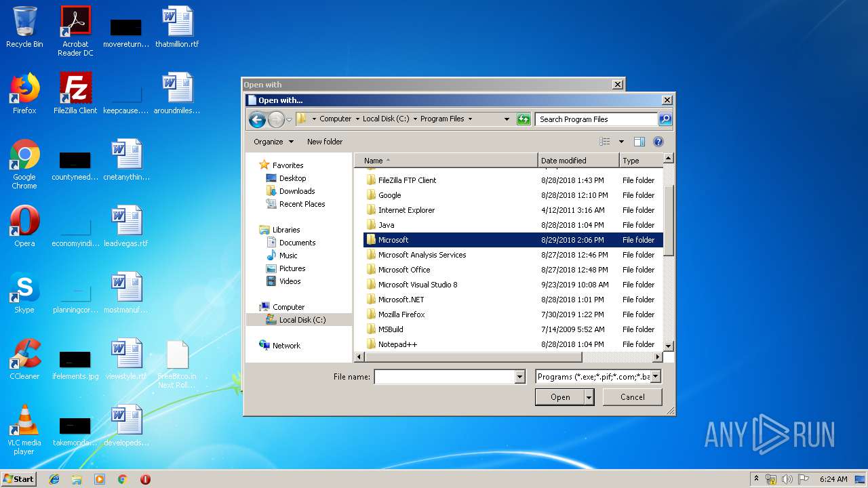Launch Acrobat Reader DC shortcut

75,31
